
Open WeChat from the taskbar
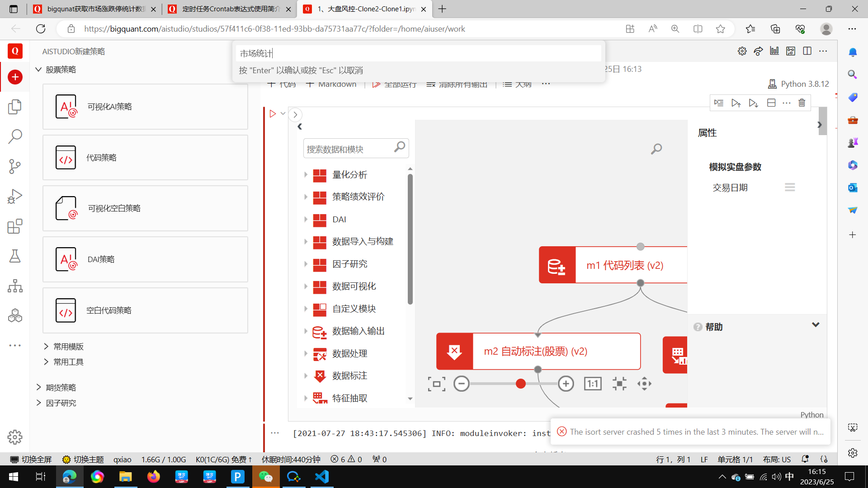(x=266, y=477)
